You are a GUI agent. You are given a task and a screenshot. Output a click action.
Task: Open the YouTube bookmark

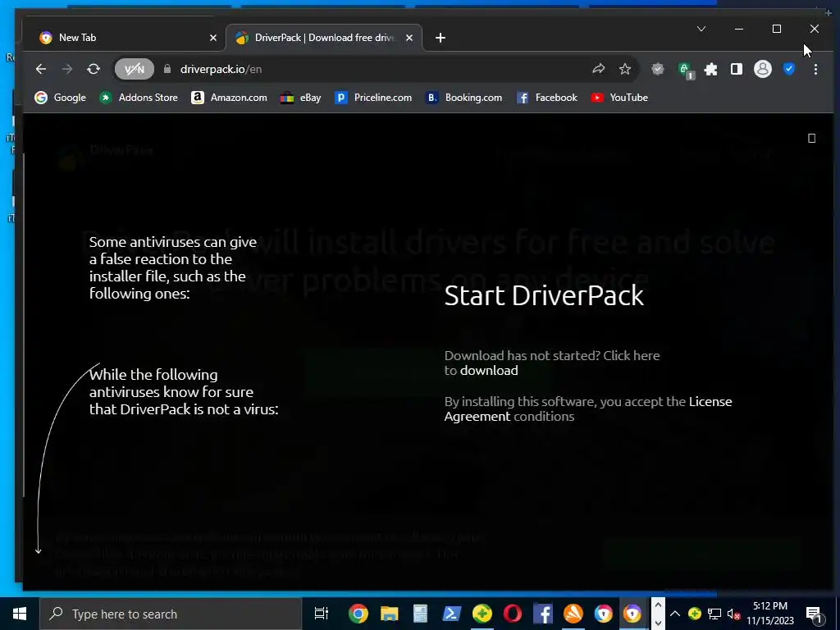619,98
